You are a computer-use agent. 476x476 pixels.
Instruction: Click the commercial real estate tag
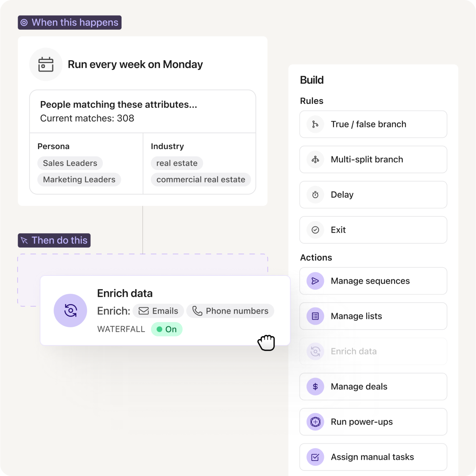201,180
